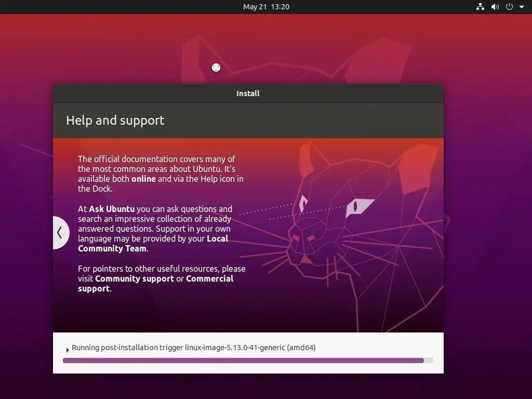This screenshot has width=532, height=399.
Task: Go to previous slide with left chevron
Action: [x=61, y=232]
